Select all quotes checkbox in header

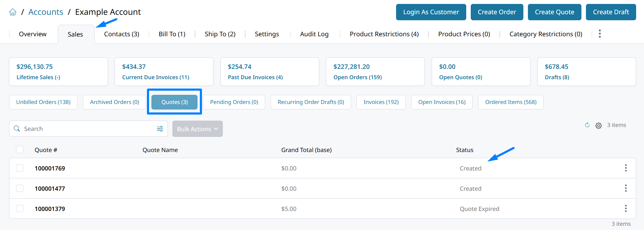point(20,150)
